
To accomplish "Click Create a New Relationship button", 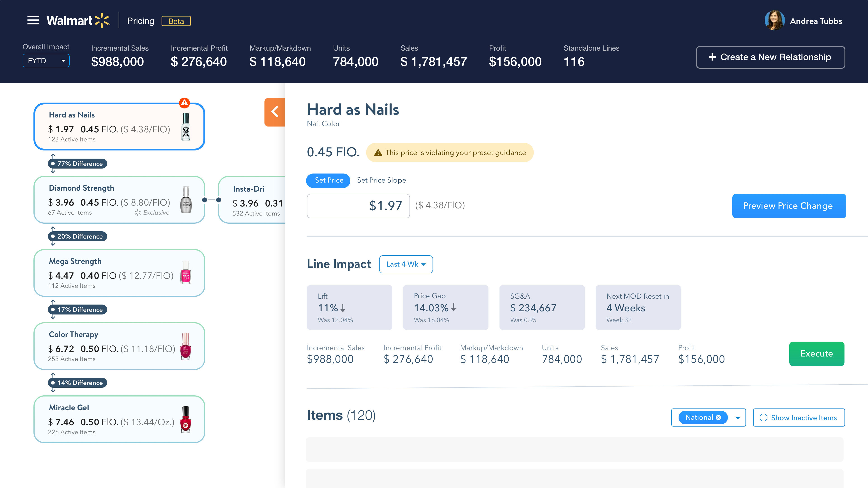I will (x=770, y=57).
